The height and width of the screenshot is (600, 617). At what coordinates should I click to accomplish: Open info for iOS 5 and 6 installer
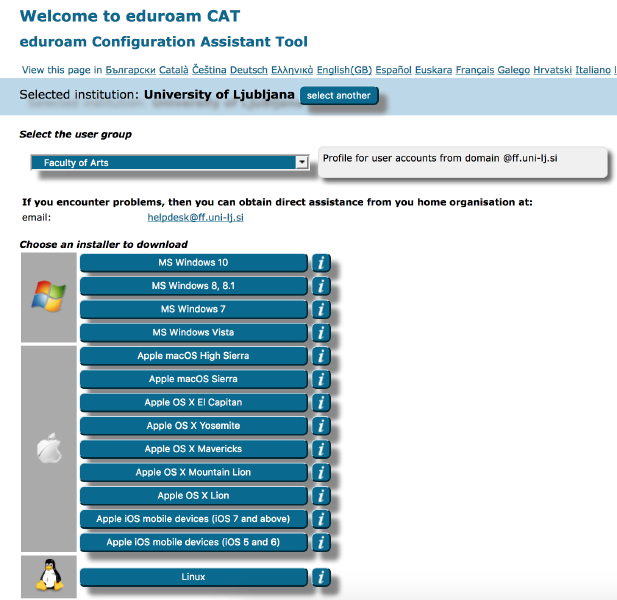point(321,542)
